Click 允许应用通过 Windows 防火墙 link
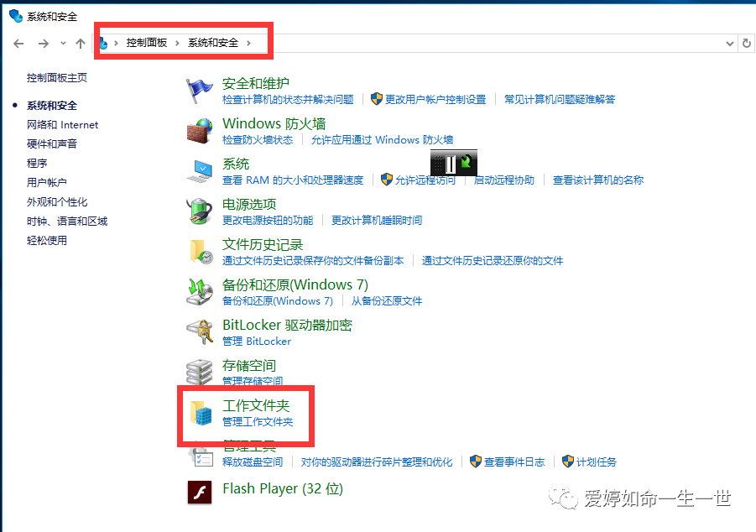The image size is (756, 532). pos(383,140)
